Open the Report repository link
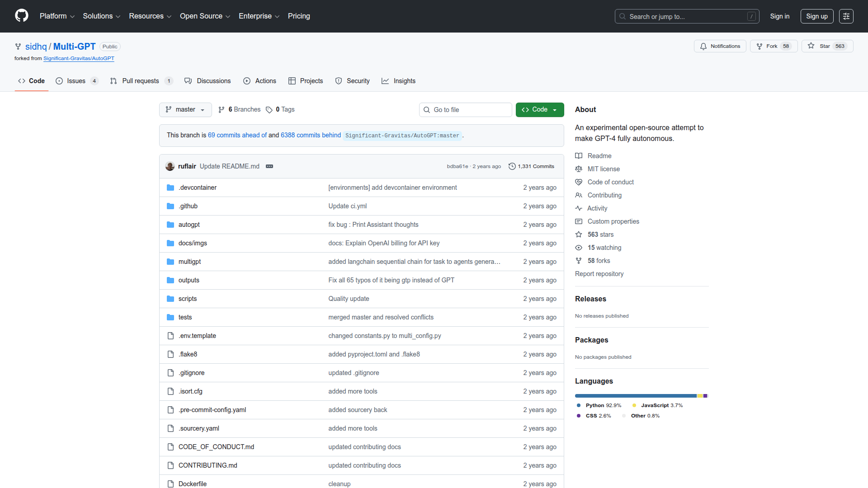 click(x=599, y=274)
